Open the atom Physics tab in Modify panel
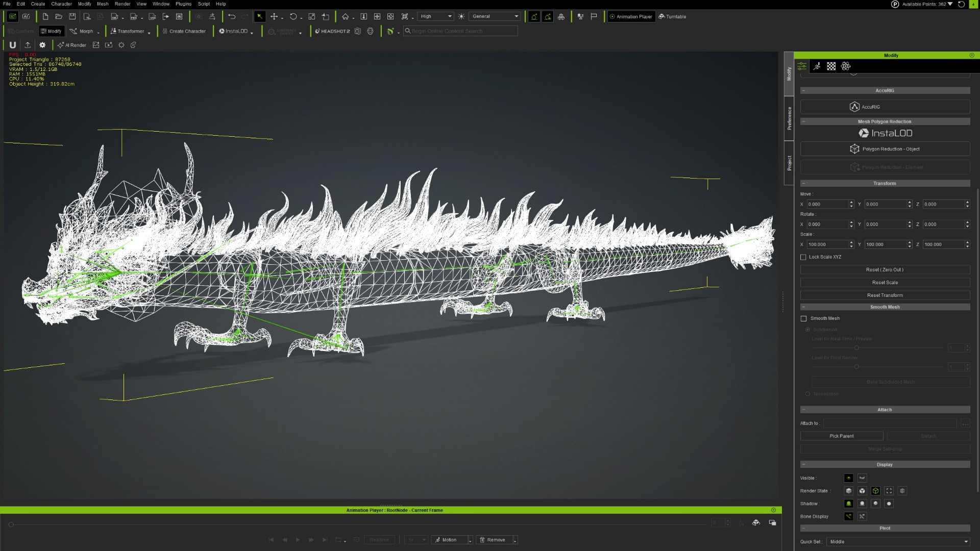This screenshot has width=980, height=551. pos(846,66)
